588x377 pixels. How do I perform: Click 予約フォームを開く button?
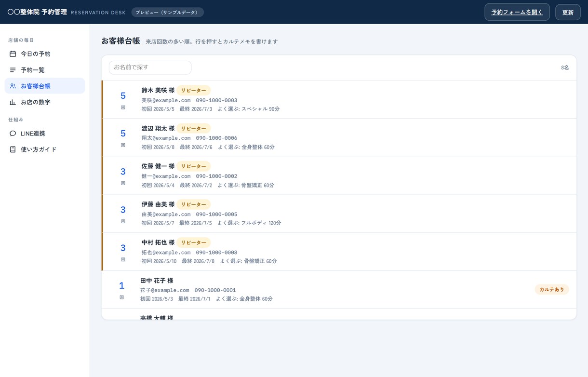click(x=517, y=12)
